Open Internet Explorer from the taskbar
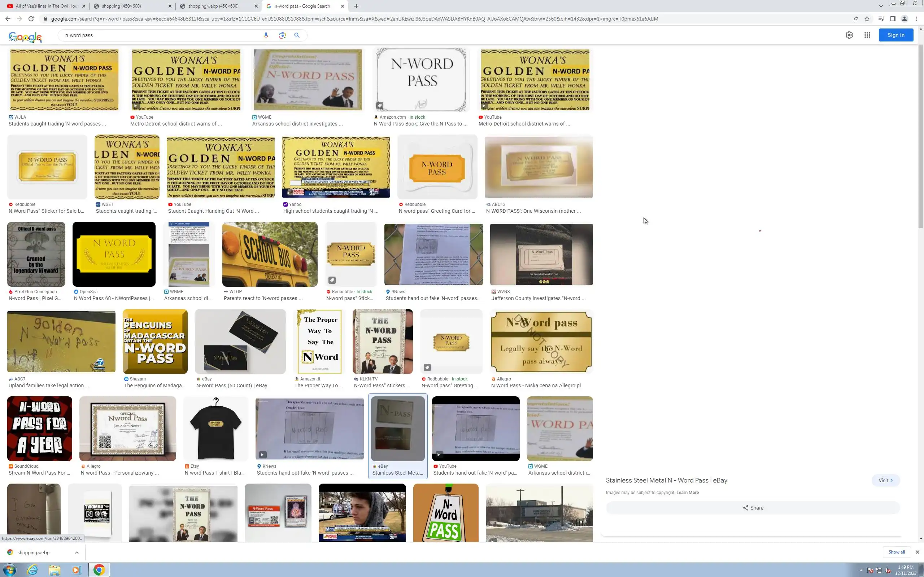The height and width of the screenshot is (577, 924). [x=32, y=570]
